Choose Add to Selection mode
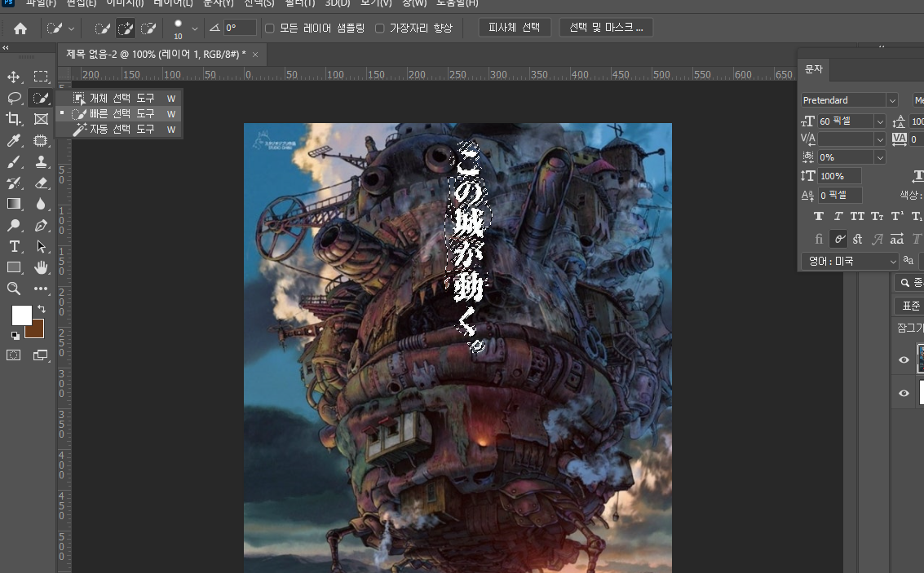This screenshot has height=573, width=924. point(126,29)
